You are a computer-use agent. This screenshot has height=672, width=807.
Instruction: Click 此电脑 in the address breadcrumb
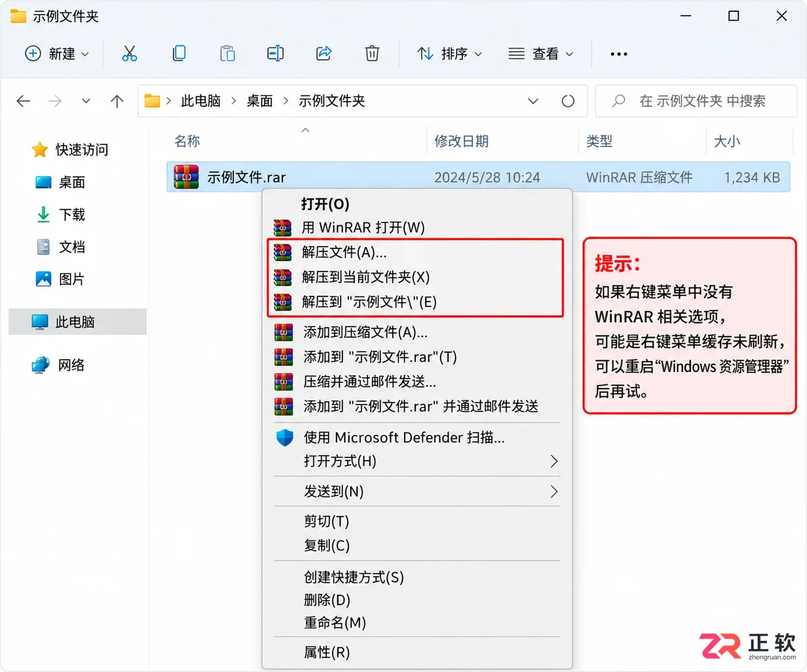point(201,101)
